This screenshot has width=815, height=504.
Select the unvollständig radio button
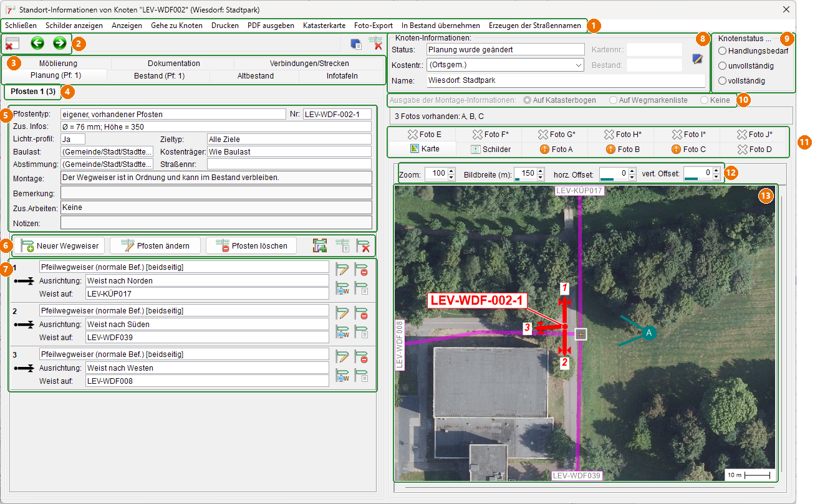click(x=723, y=65)
